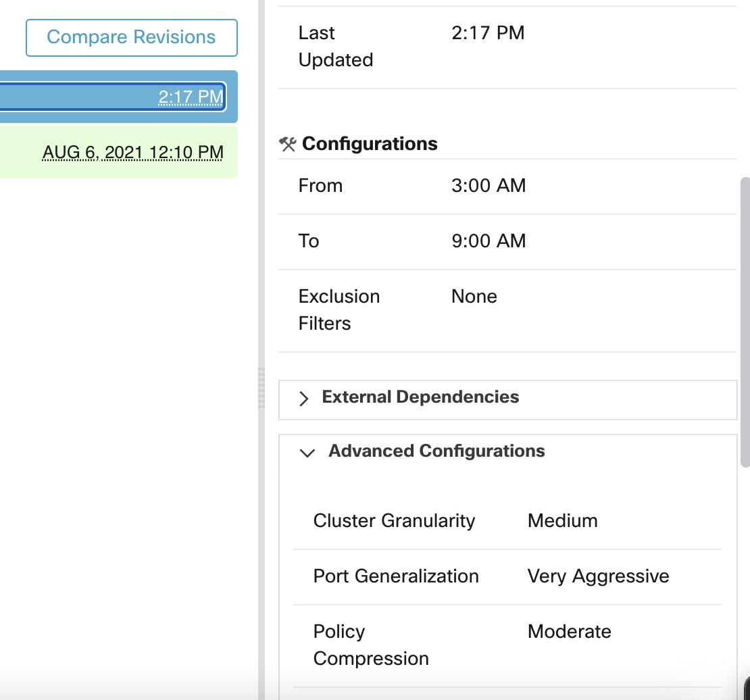Click the From label
Screen dimensions: 750x700
click(320, 186)
